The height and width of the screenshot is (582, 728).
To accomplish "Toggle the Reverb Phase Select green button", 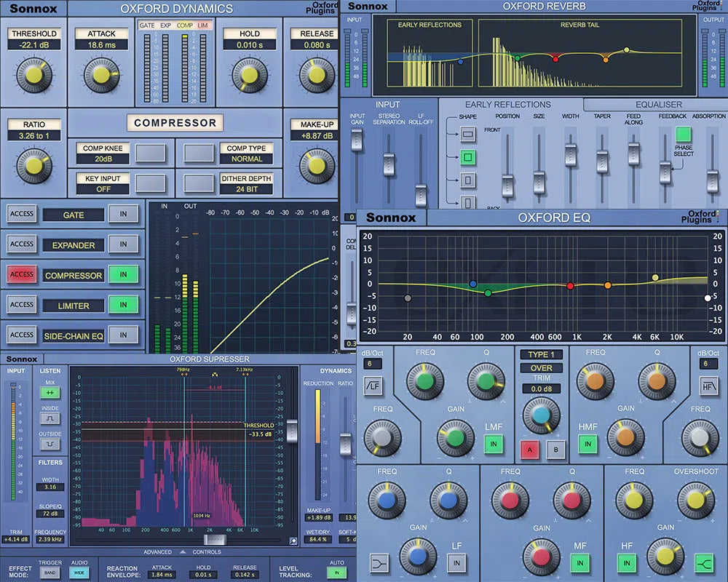I will point(684,135).
